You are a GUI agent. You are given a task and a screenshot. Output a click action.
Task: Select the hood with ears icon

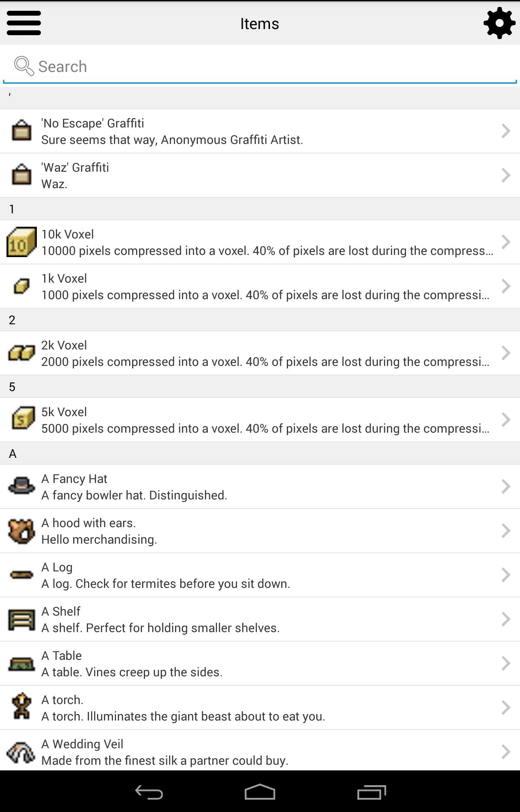click(x=21, y=531)
